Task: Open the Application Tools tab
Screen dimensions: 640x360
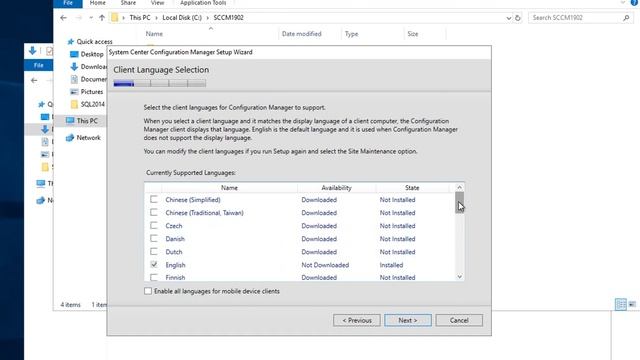Action: [x=203, y=3]
